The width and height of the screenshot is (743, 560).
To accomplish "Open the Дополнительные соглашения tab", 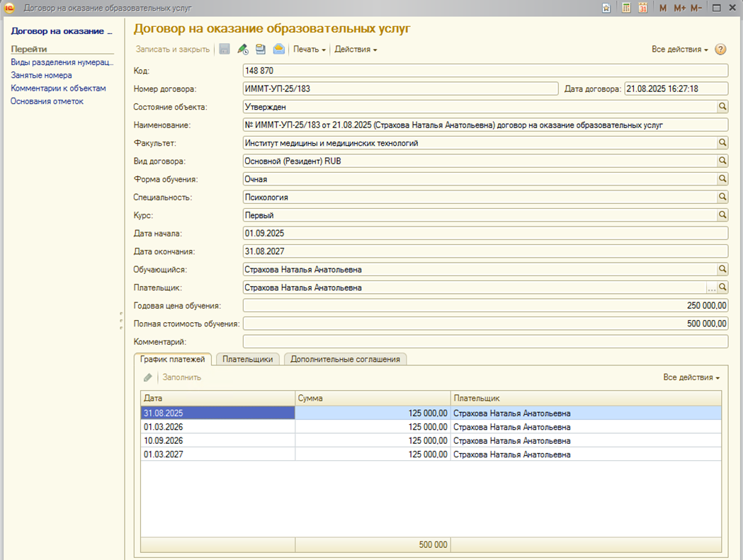I will pos(345,359).
